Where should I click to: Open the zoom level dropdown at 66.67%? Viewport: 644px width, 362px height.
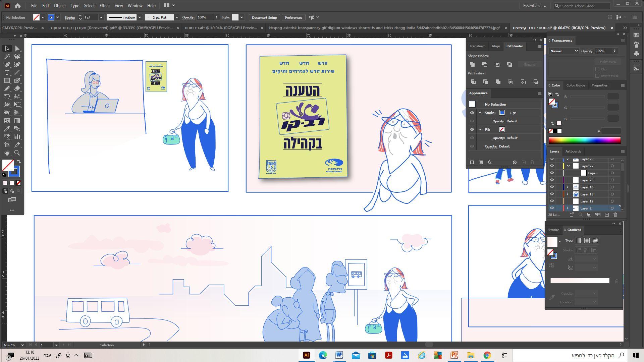coord(22,345)
